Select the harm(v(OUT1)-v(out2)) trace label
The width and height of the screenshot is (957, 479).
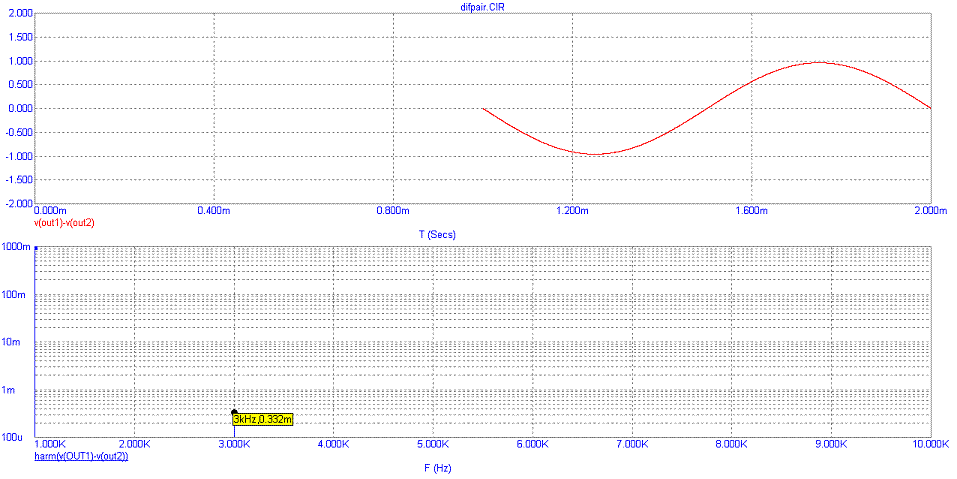click(81, 456)
